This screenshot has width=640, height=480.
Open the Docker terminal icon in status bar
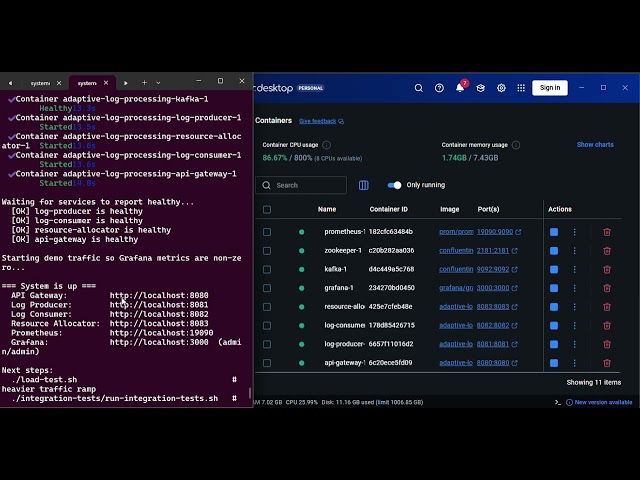click(558, 402)
